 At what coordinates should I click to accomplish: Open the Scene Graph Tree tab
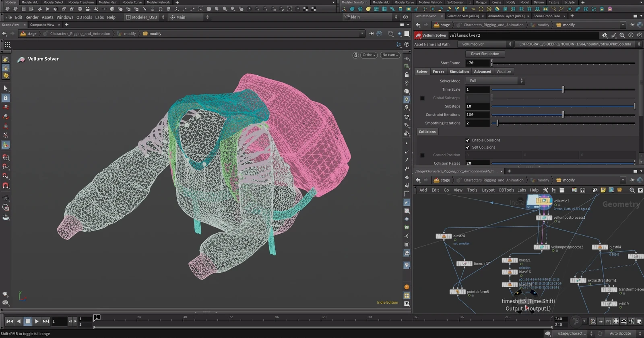[x=547, y=16]
